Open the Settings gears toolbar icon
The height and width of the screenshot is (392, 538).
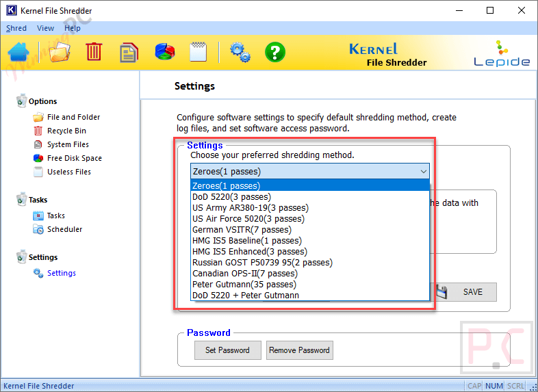coord(240,52)
